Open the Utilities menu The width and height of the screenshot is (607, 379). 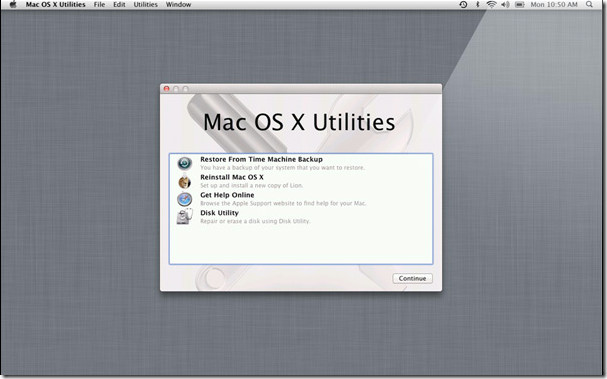pyautogui.click(x=146, y=4)
